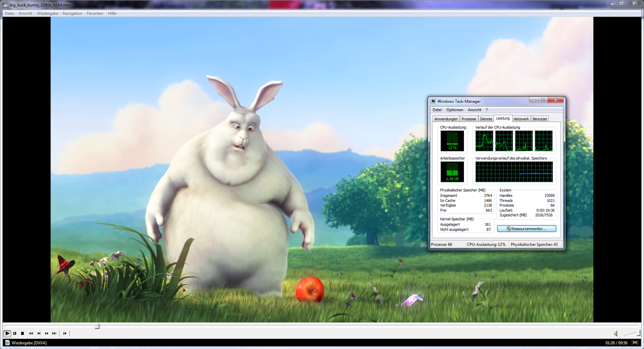Click the second CPU core history graph
644x349 pixels.
click(x=504, y=141)
